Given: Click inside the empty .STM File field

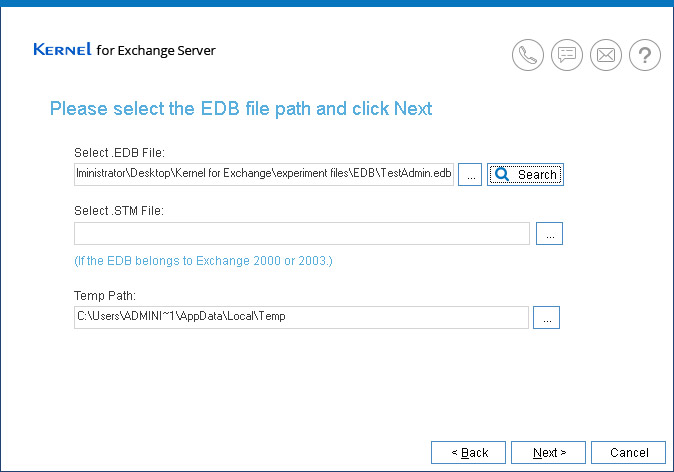Looking at the screenshot, I should [302, 233].
